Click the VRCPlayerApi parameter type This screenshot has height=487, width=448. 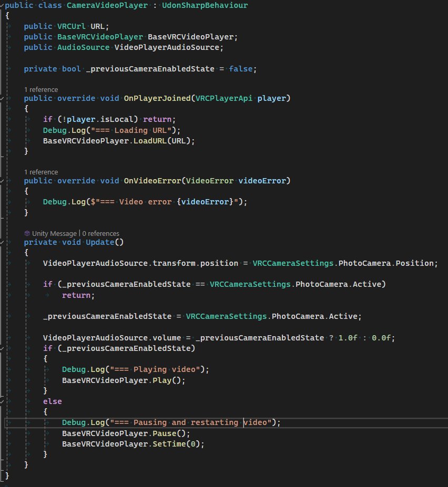224,98
